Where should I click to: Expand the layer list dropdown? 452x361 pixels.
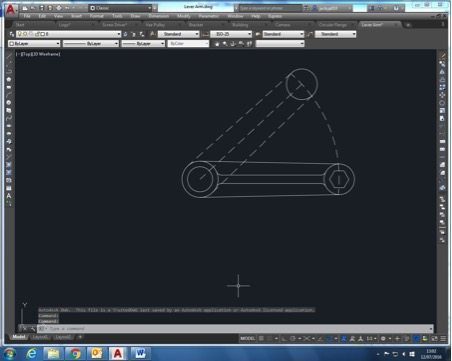coord(69,34)
